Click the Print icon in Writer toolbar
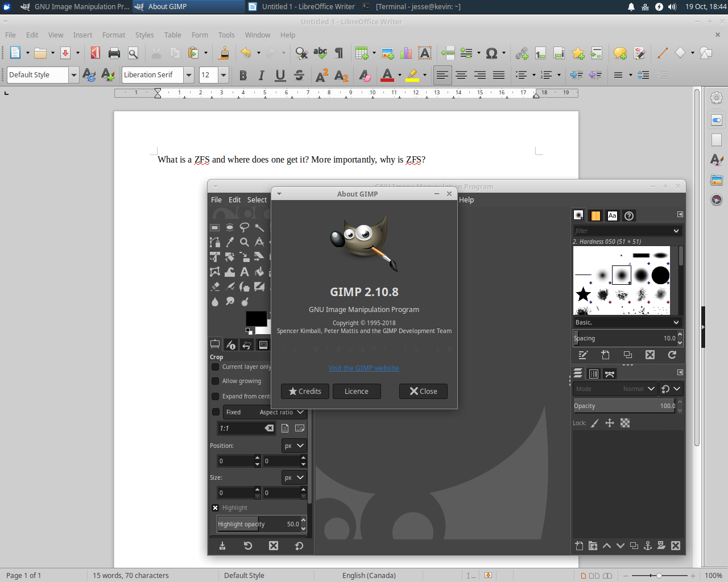The image size is (728, 582). [x=114, y=53]
